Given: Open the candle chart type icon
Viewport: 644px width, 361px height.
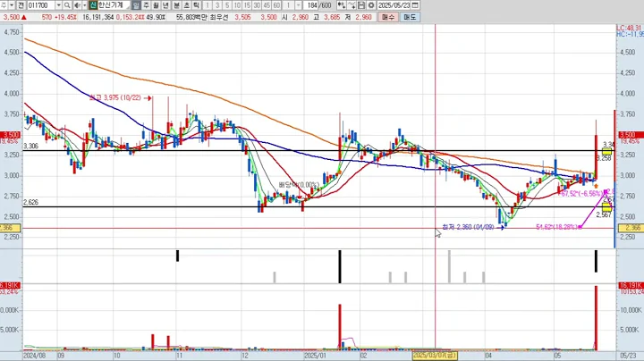Looking at the screenshot, I should [342, 5].
